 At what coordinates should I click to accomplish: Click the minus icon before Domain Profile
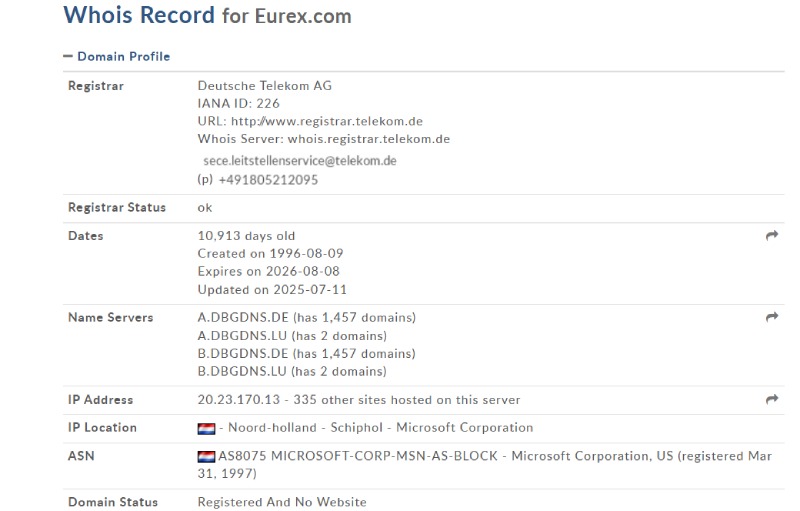(68, 56)
